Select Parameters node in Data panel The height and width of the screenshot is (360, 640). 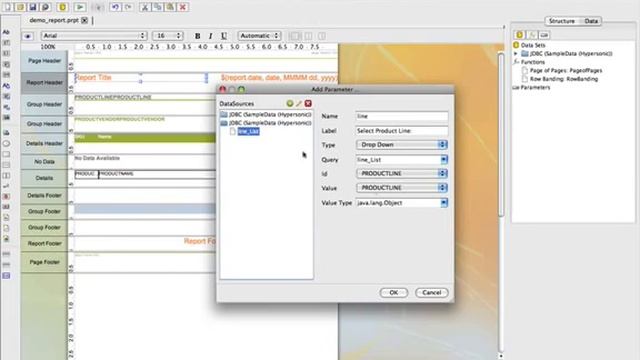(x=535, y=88)
